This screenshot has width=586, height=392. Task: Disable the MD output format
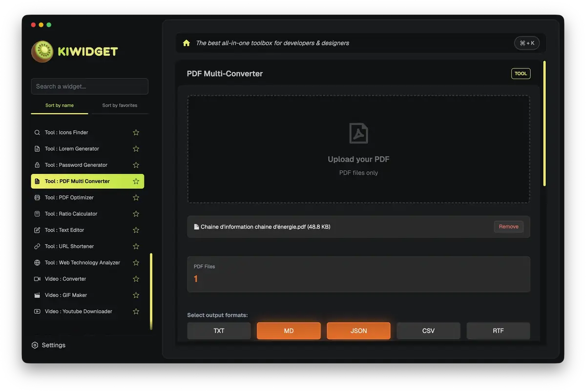(x=289, y=330)
